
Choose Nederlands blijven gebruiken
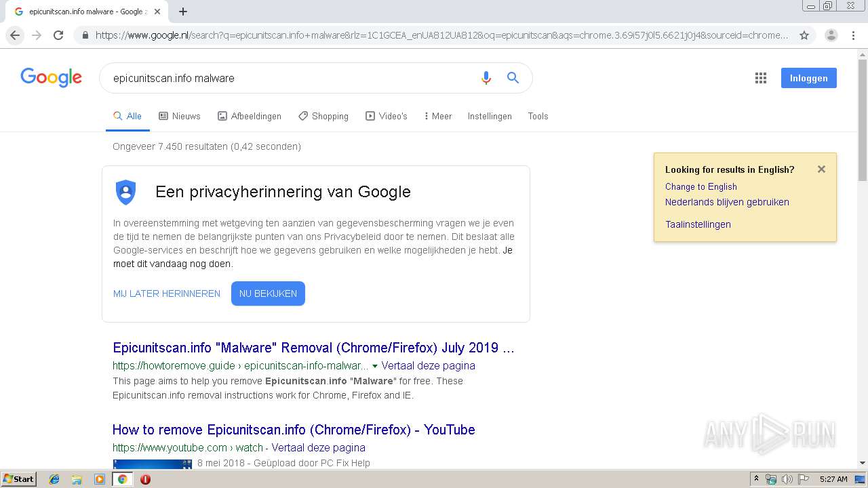pos(727,202)
